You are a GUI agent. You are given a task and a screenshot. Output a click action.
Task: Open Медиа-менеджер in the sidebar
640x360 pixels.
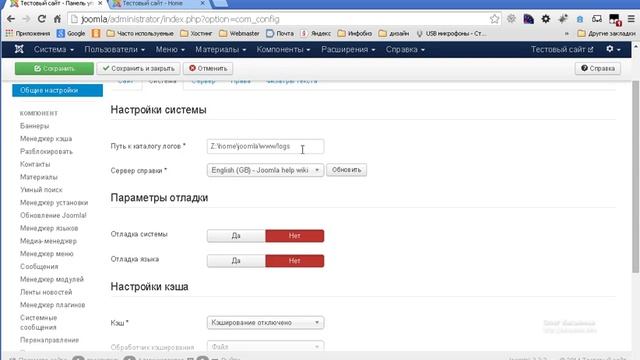48,241
